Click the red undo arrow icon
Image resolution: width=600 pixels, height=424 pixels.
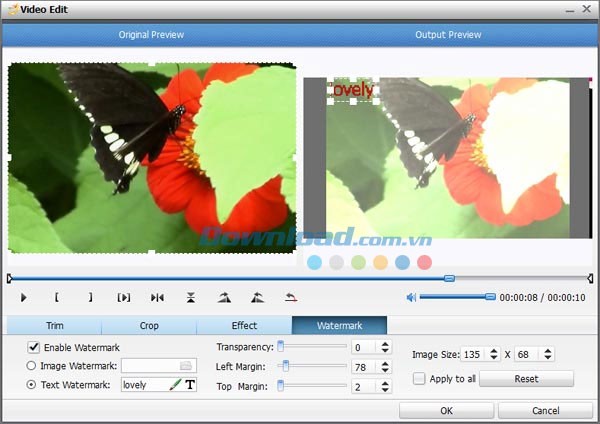(x=291, y=297)
